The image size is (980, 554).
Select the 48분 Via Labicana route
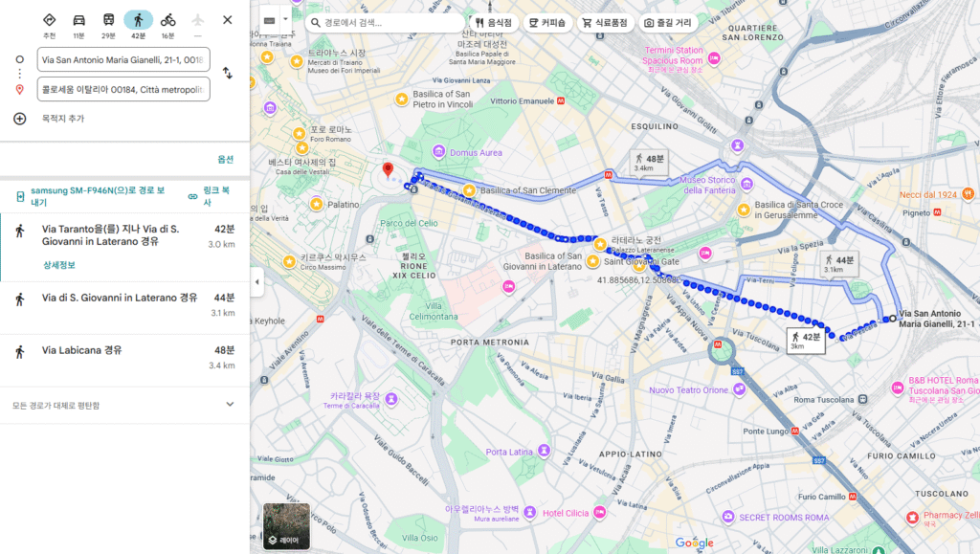click(x=124, y=351)
